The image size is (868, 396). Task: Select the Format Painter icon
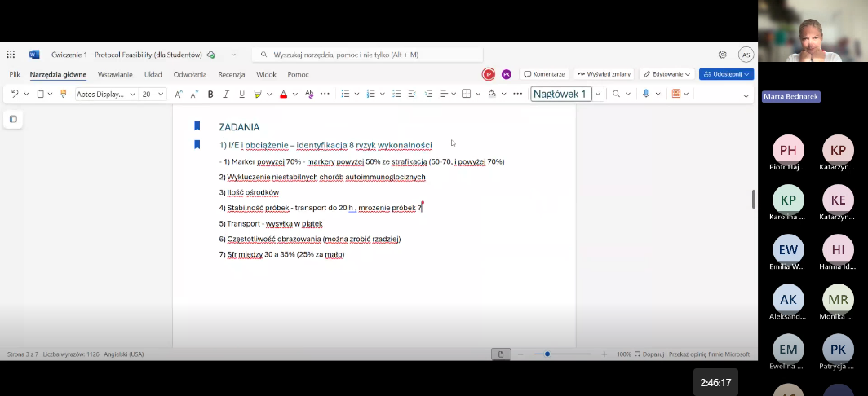pyautogui.click(x=63, y=95)
